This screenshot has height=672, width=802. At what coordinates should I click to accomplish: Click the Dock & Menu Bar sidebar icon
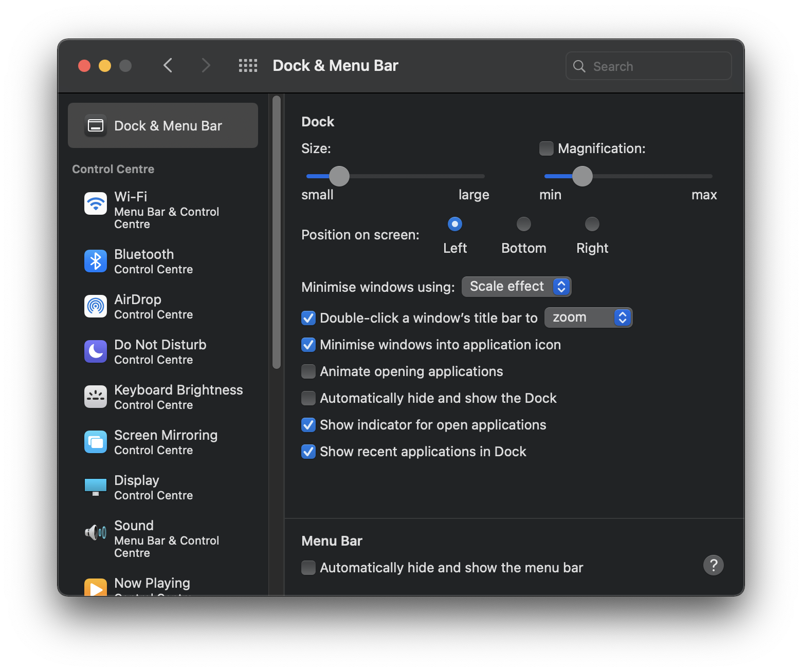coord(96,125)
